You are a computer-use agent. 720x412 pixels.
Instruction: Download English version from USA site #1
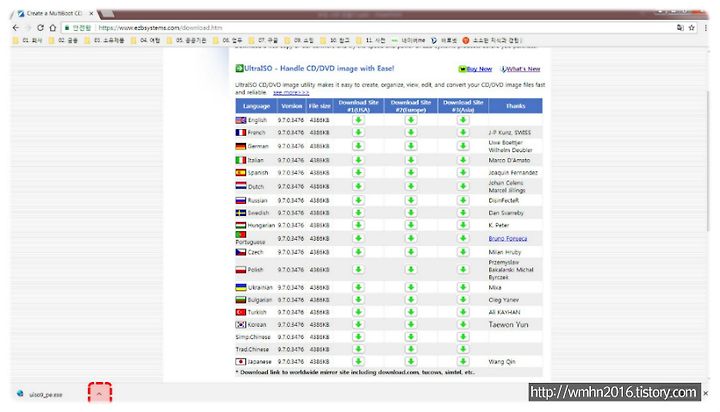(359, 120)
